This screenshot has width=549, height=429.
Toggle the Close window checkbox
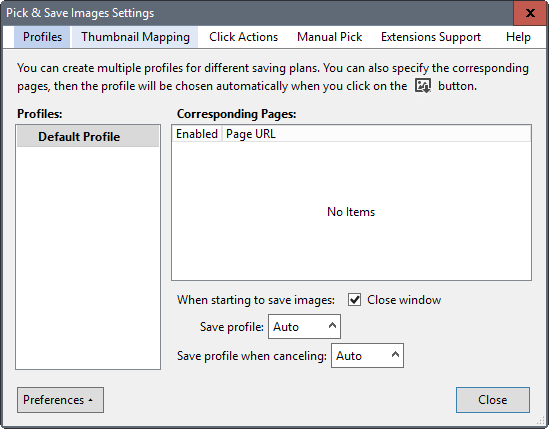pyautogui.click(x=354, y=300)
